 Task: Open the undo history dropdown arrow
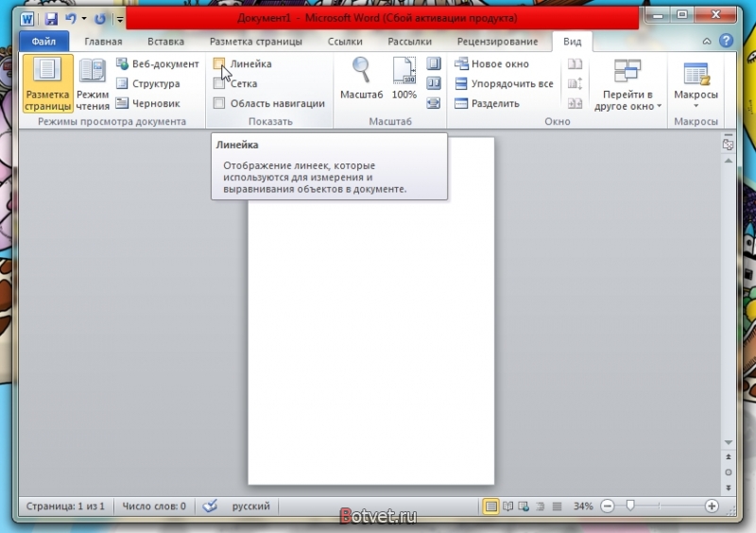pos(84,19)
